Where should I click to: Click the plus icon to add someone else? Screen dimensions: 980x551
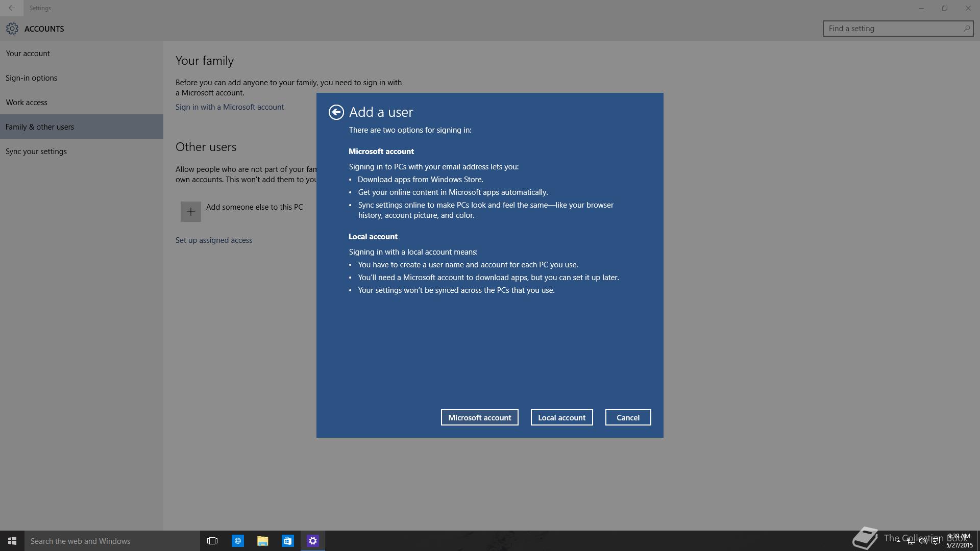tap(191, 212)
